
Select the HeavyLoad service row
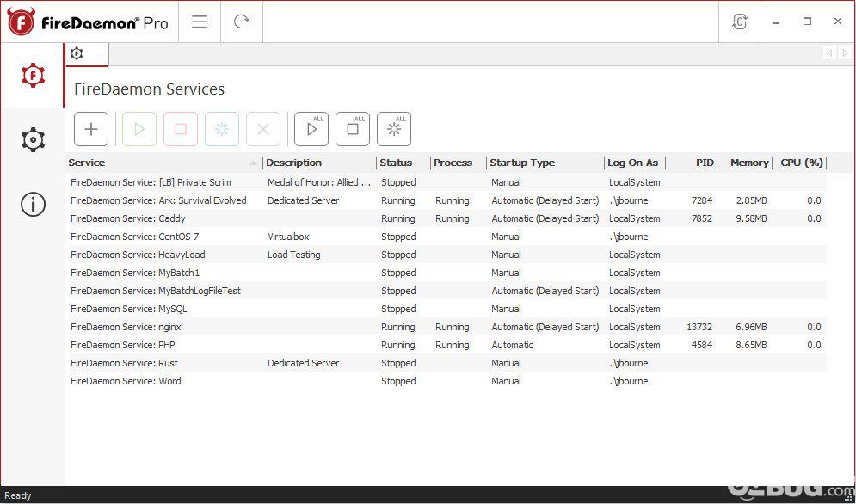point(446,255)
